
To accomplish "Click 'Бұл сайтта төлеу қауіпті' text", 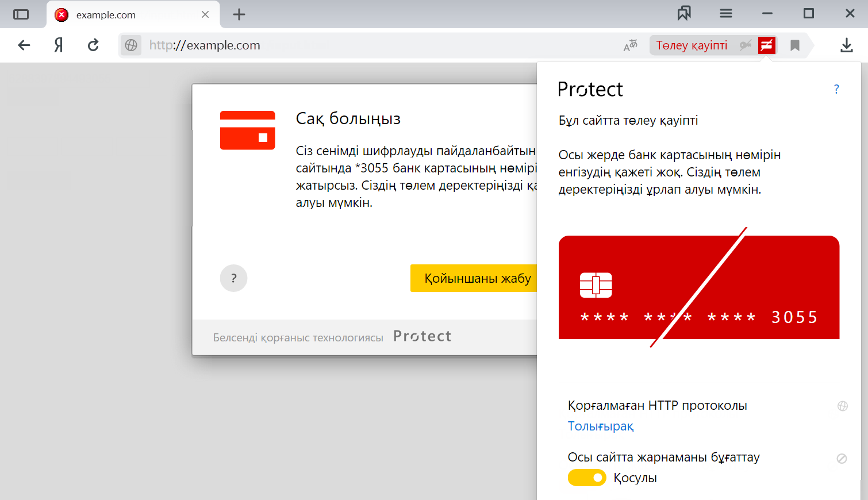I will [x=628, y=121].
